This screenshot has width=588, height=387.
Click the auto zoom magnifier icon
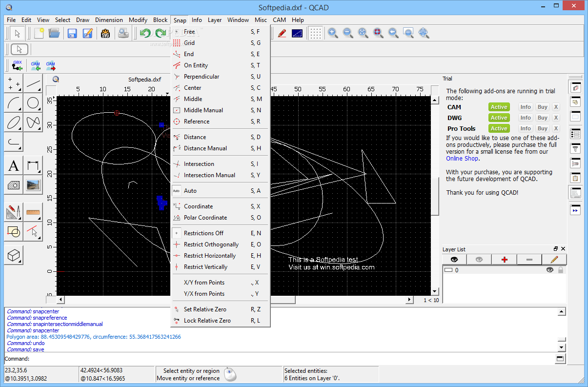(x=363, y=33)
